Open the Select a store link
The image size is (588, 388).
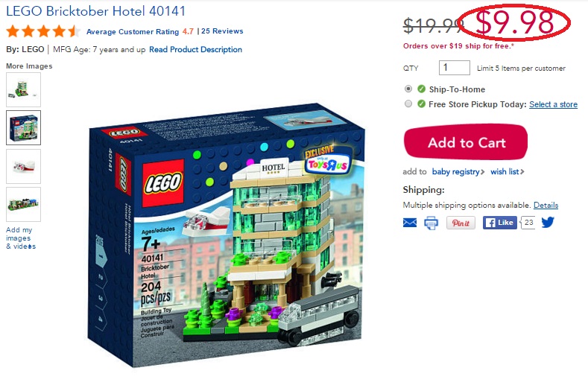(553, 104)
